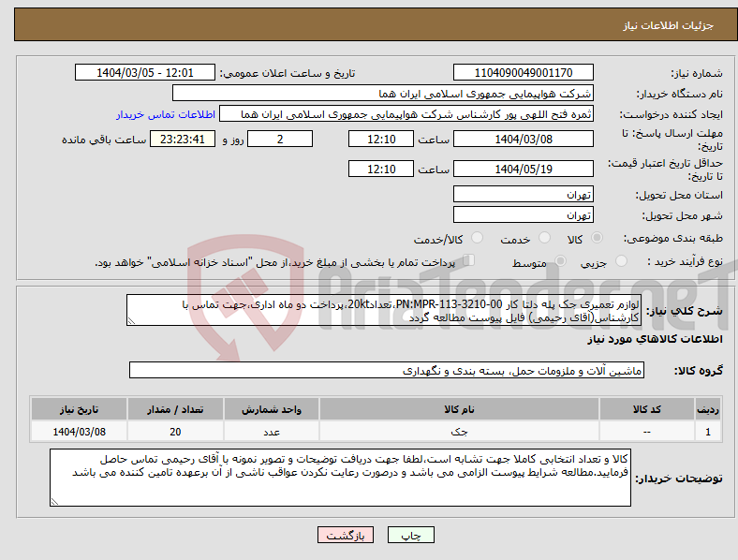Click the واحد شمارش column header
Screen dimensions: 738x560
click(272, 409)
